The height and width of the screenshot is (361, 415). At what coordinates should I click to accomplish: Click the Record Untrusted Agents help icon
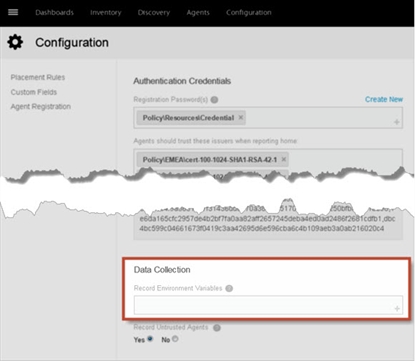[x=217, y=328]
